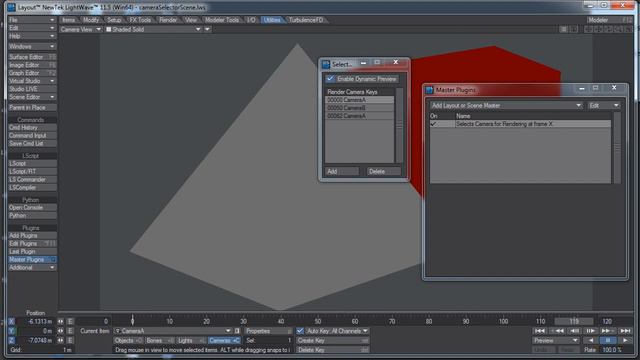Click the Master Plugins window title icon
The height and width of the screenshot is (360, 640).
[429, 90]
